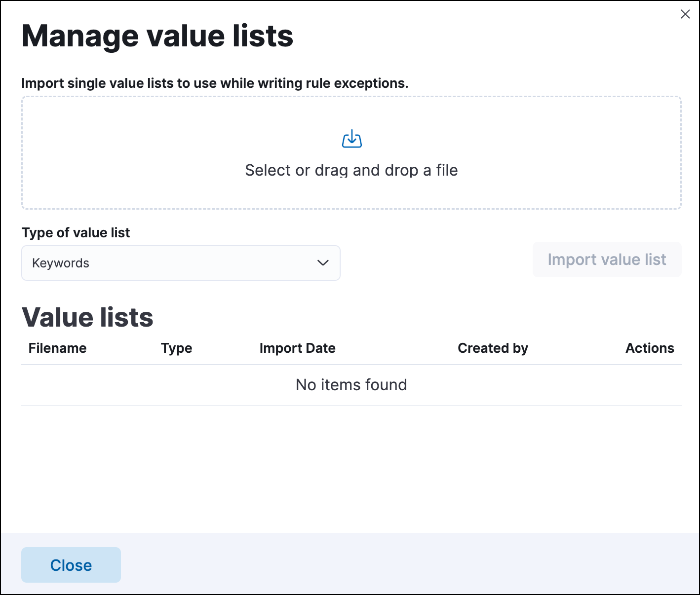Screen dimensions: 700x595
Task: Click Import value list
Action: (x=607, y=260)
